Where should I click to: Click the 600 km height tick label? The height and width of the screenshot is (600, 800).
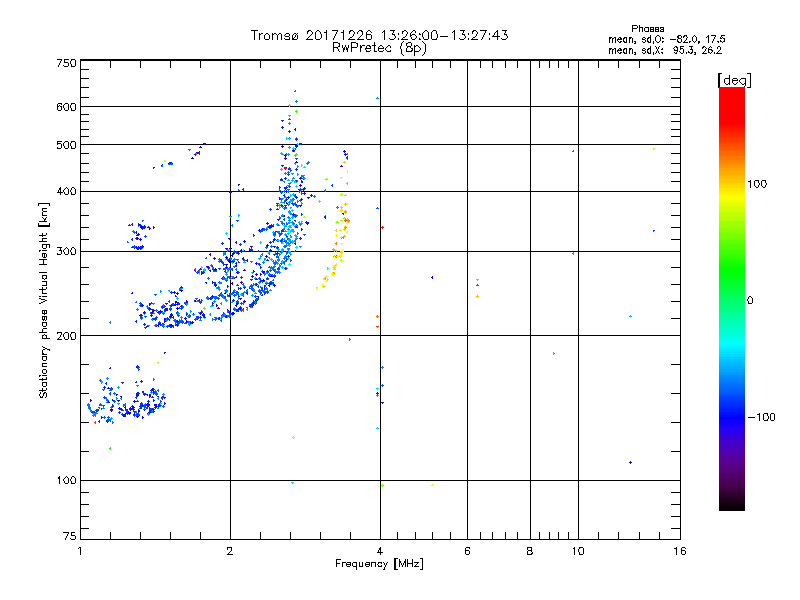tap(66, 107)
